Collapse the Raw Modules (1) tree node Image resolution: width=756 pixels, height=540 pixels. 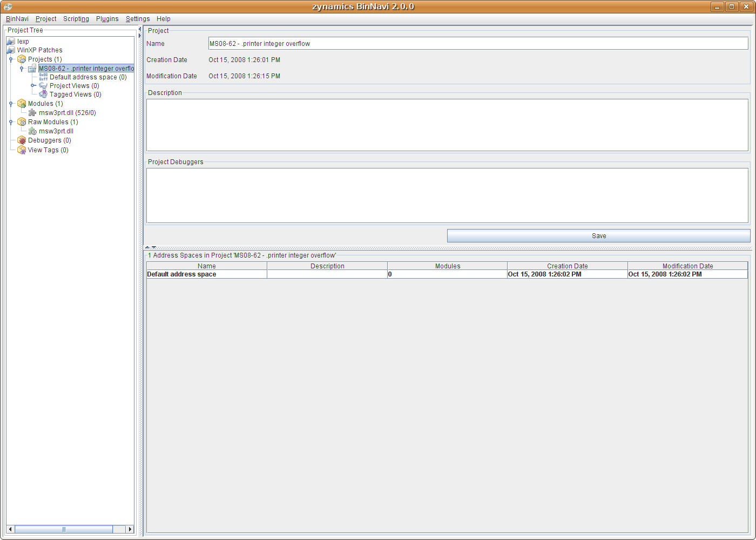pyautogui.click(x=11, y=122)
